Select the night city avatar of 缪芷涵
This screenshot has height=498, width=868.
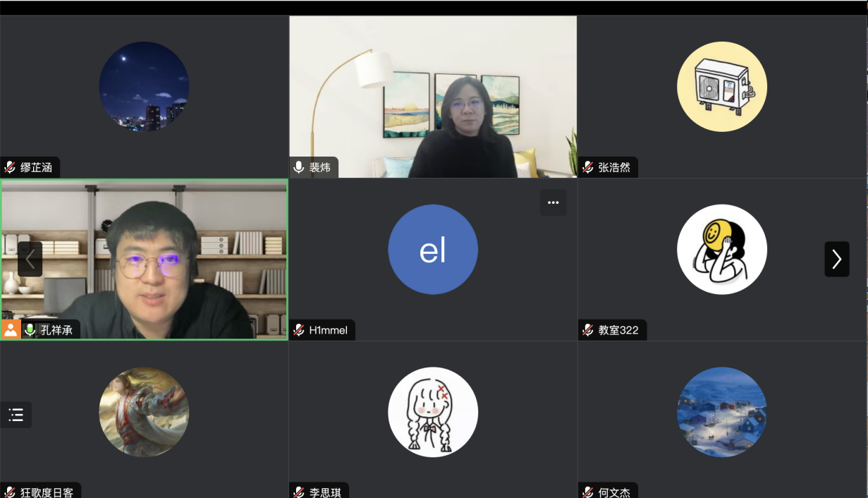[x=144, y=87]
